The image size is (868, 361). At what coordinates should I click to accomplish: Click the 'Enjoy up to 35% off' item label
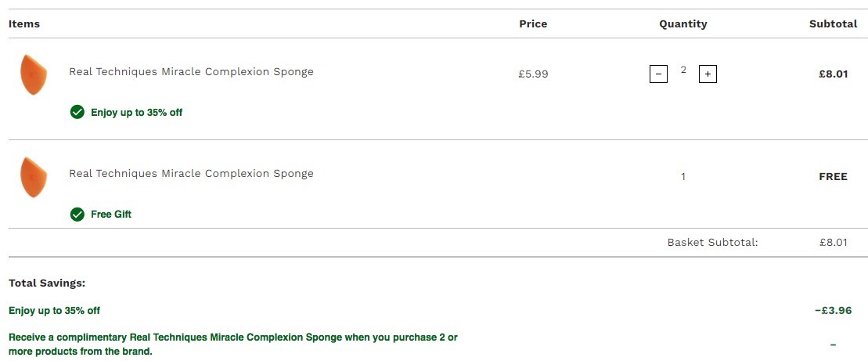[137, 113]
